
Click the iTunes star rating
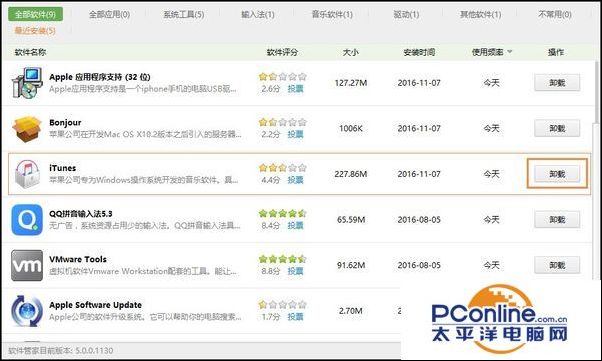[282, 168]
